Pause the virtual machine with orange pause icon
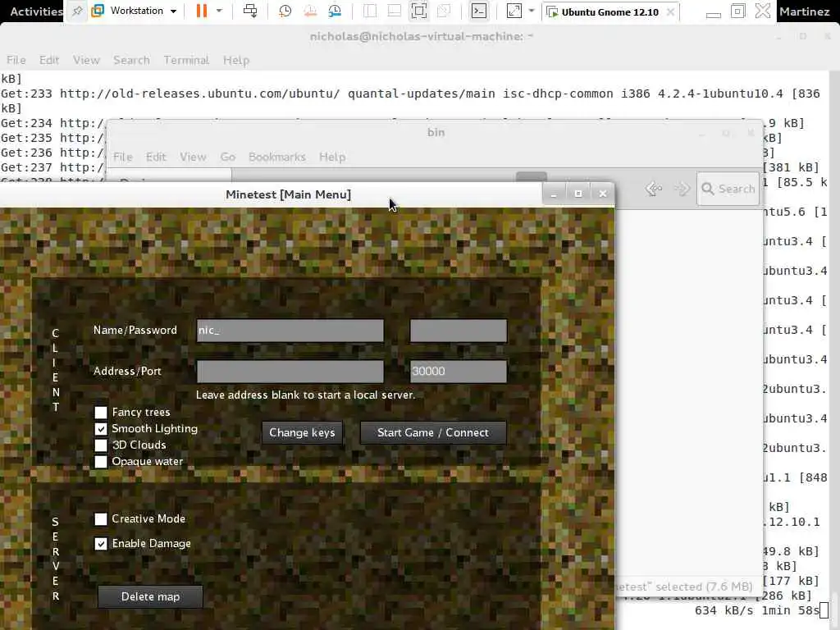The width and height of the screenshot is (840, 630). coord(202,11)
